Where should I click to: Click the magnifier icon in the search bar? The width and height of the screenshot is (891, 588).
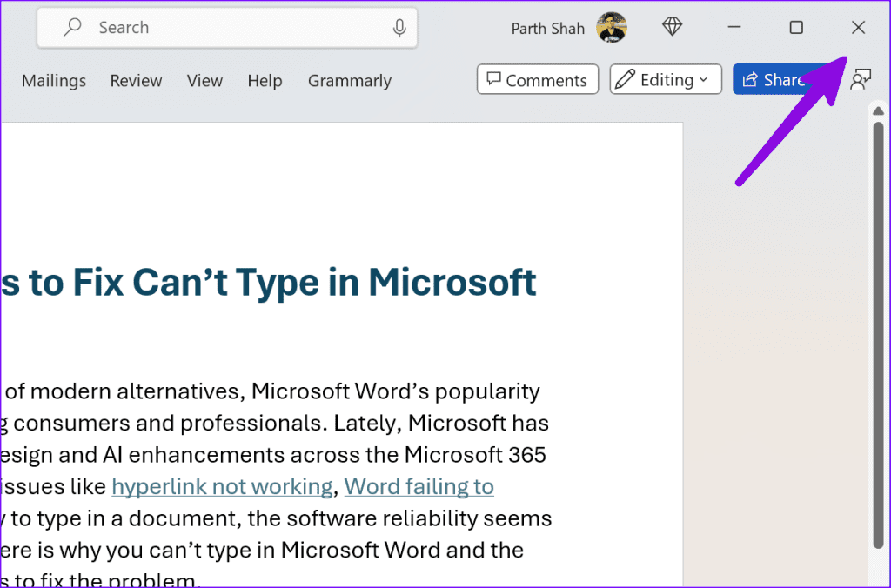(72, 28)
